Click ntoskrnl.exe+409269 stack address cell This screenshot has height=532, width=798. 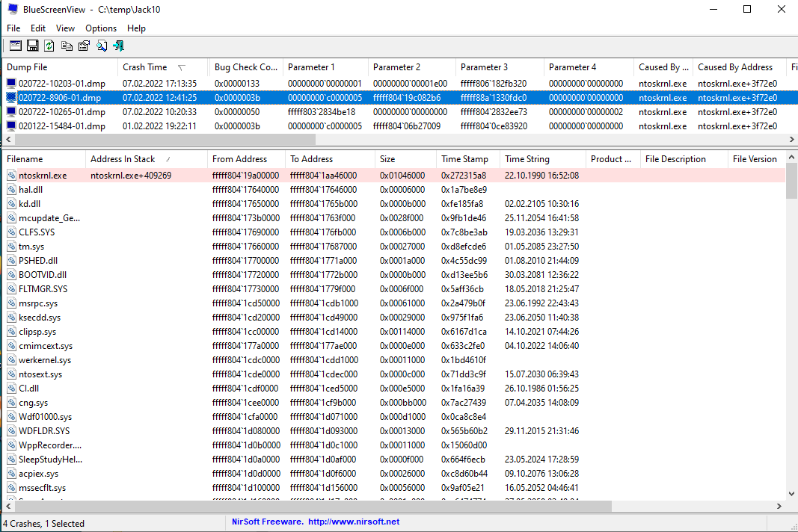pyautogui.click(x=131, y=176)
